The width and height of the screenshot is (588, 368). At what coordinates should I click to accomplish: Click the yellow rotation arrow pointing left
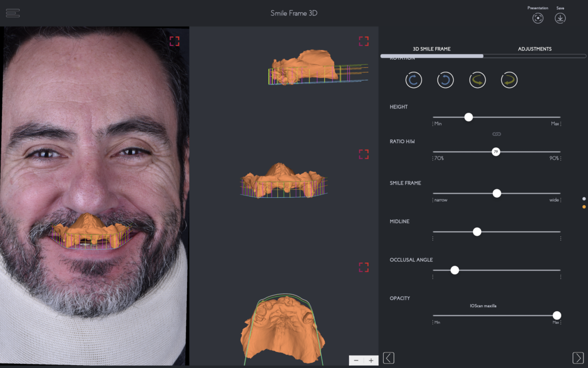point(477,80)
